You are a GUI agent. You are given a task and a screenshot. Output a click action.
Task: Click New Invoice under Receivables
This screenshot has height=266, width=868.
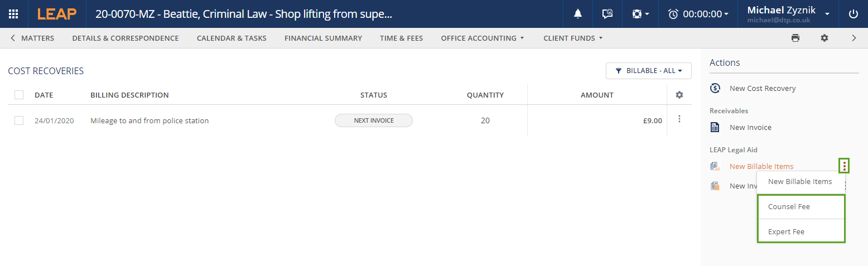click(x=750, y=127)
